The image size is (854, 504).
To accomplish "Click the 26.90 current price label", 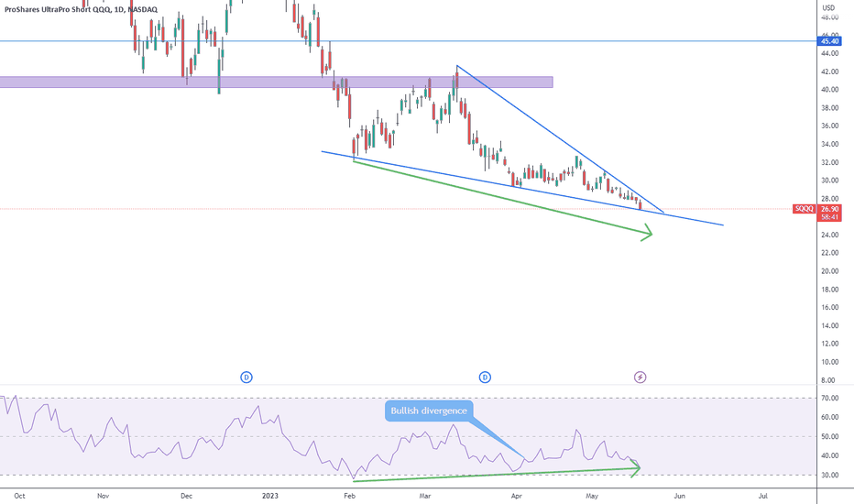I will pos(830,209).
